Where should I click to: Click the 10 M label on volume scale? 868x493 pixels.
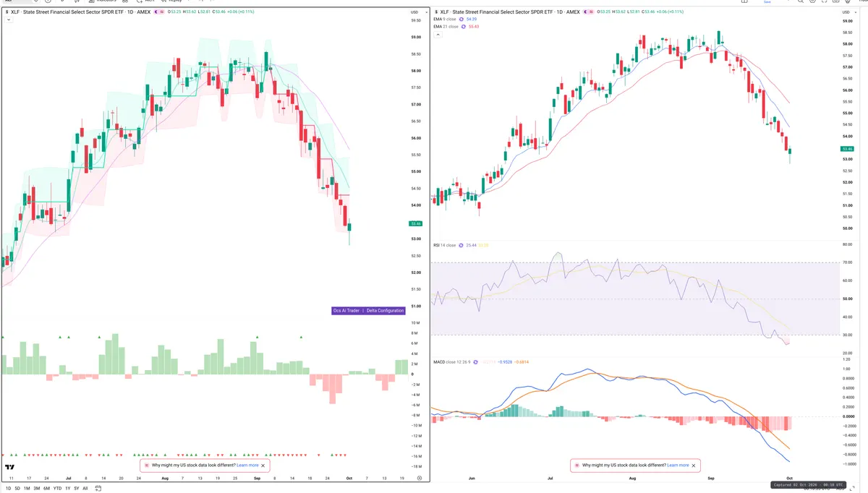[x=416, y=323]
